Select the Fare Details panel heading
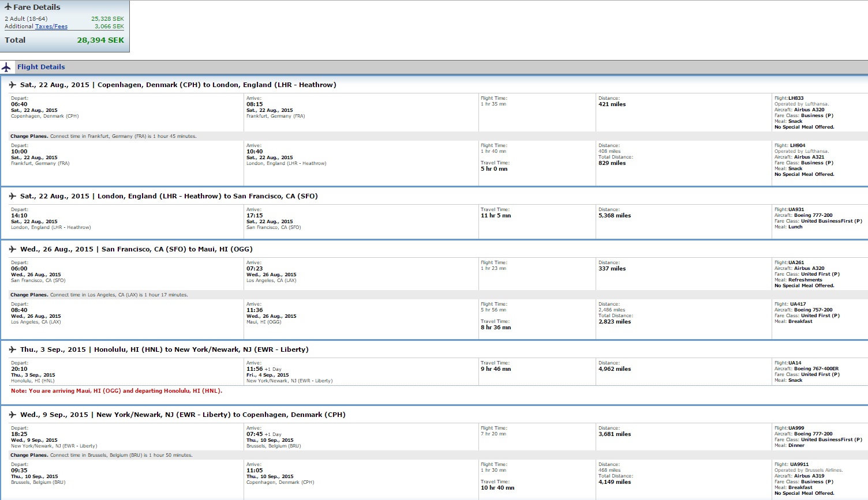This screenshot has height=500, width=868. pyautogui.click(x=37, y=7)
